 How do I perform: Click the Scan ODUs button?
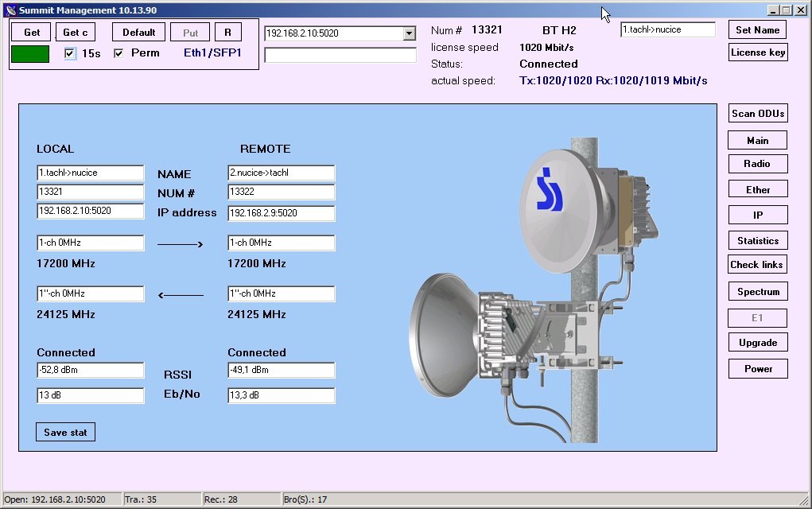757,114
